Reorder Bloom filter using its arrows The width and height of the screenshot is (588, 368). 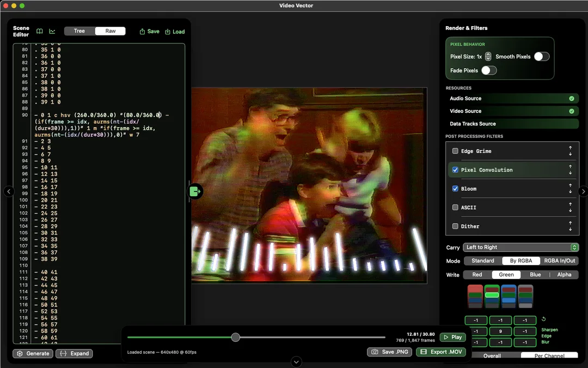pos(570,189)
